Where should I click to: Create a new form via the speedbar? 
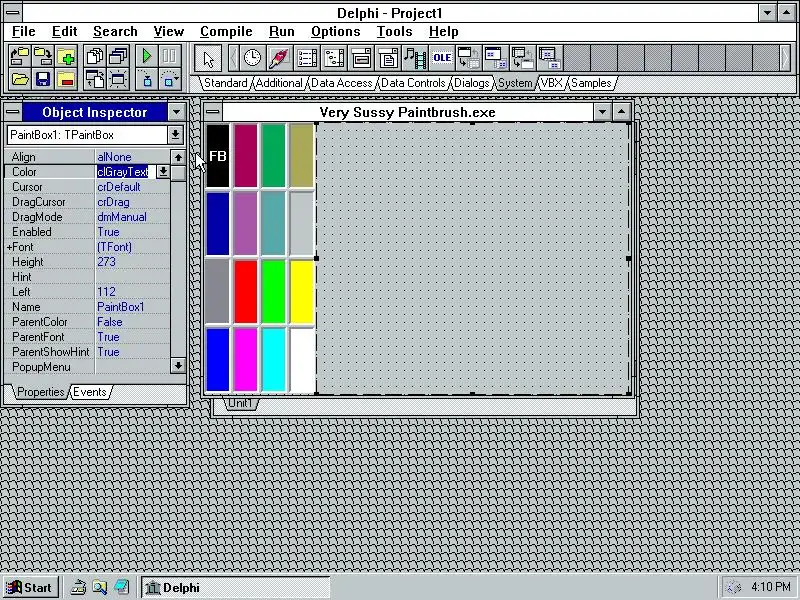118,80
